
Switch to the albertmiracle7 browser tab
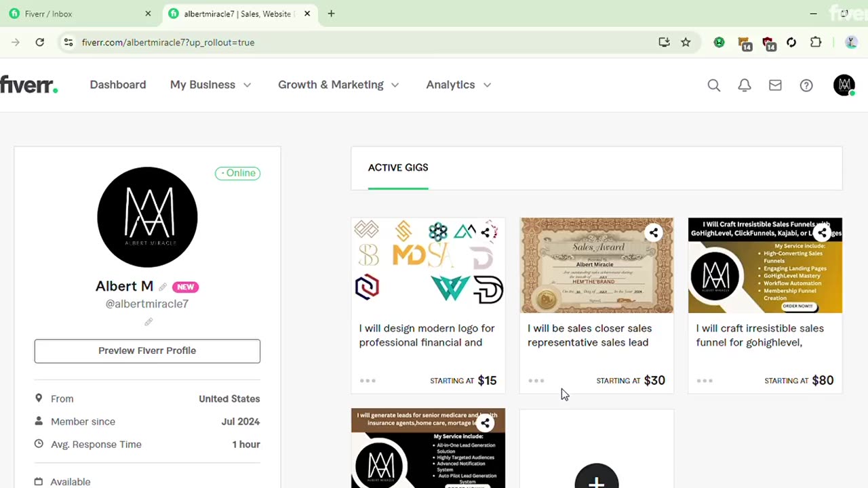[x=241, y=14]
